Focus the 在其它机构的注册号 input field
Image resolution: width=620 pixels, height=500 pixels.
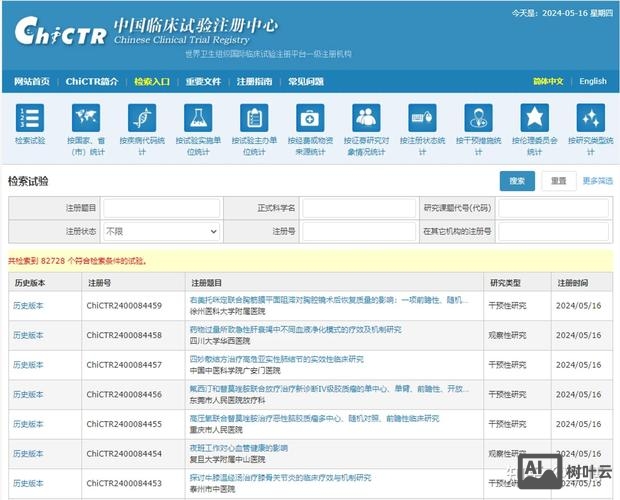553,231
